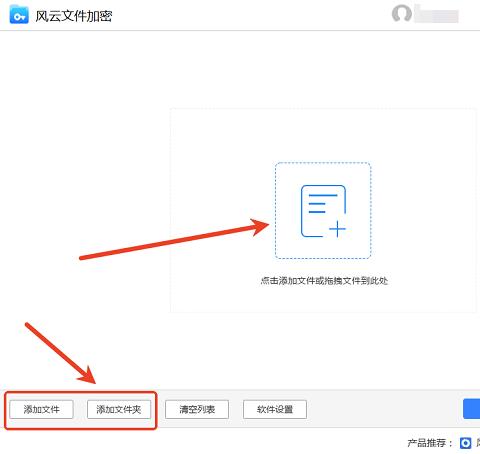The width and height of the screenshot is (480, 454).
Task: Open the user avatar profile icon
Action: [402, 13]
